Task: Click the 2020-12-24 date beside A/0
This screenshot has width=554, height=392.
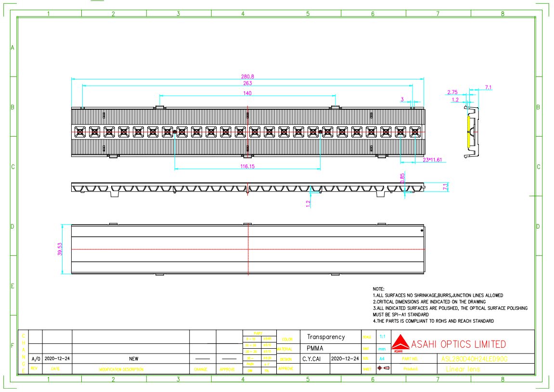Action: click(57, 358)
